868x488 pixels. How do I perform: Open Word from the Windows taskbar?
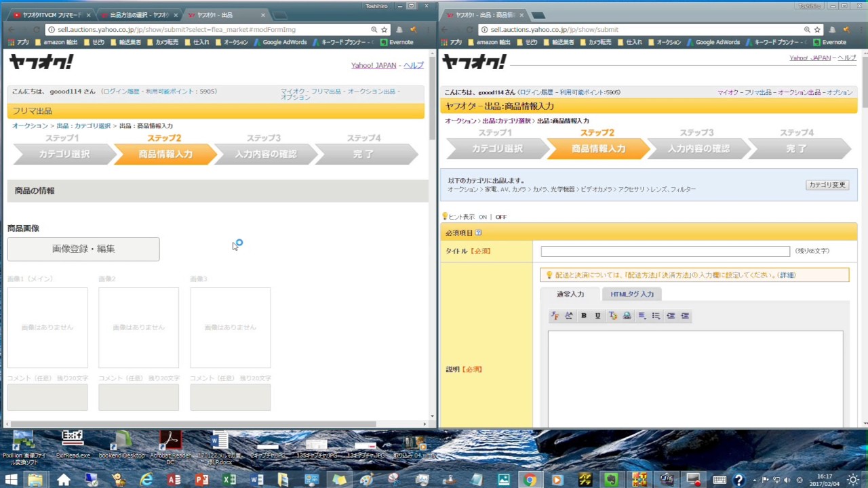click(257, 479)
